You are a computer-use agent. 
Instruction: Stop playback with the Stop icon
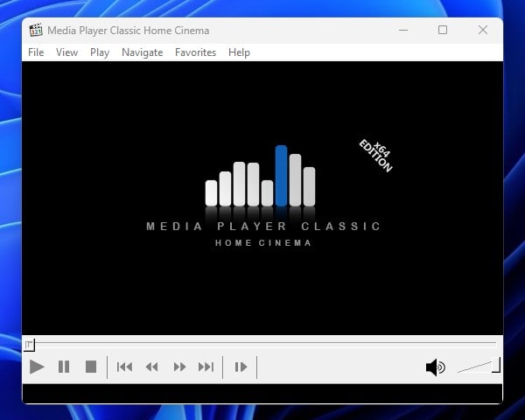tap(91, 367)
